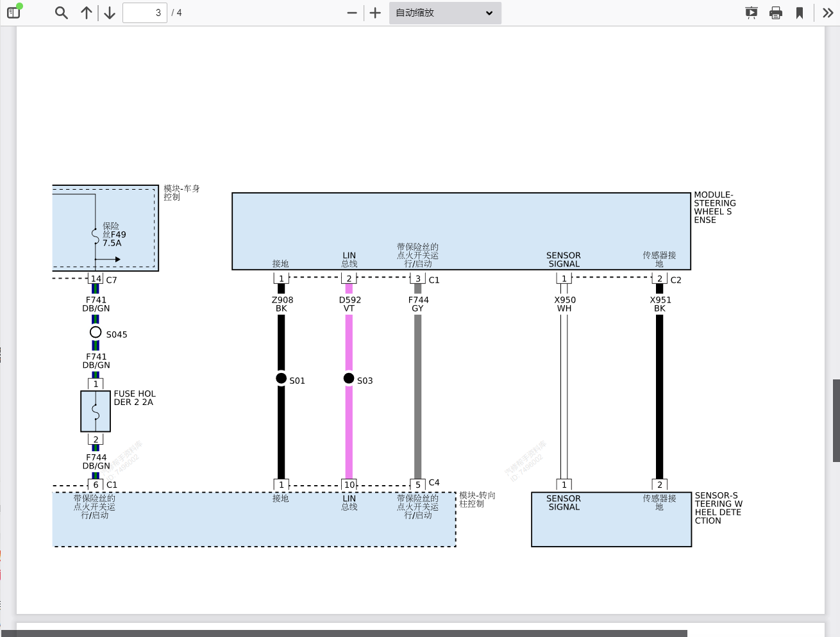Click the page number input field
The height and width of the screenshot is (637, 840).
[144, 13]
